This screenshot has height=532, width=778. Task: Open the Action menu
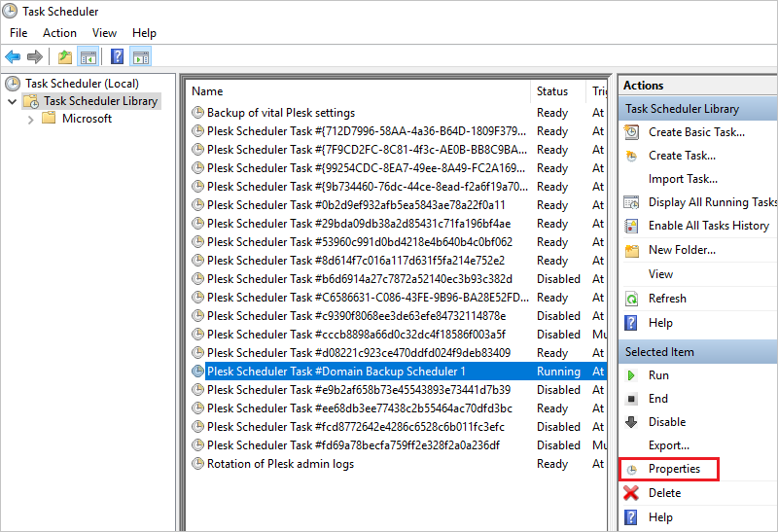click(x=59, y=33)
